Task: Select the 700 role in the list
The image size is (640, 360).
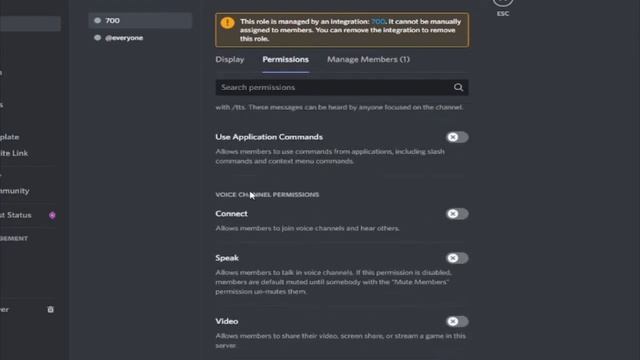Action: [140, 20]
